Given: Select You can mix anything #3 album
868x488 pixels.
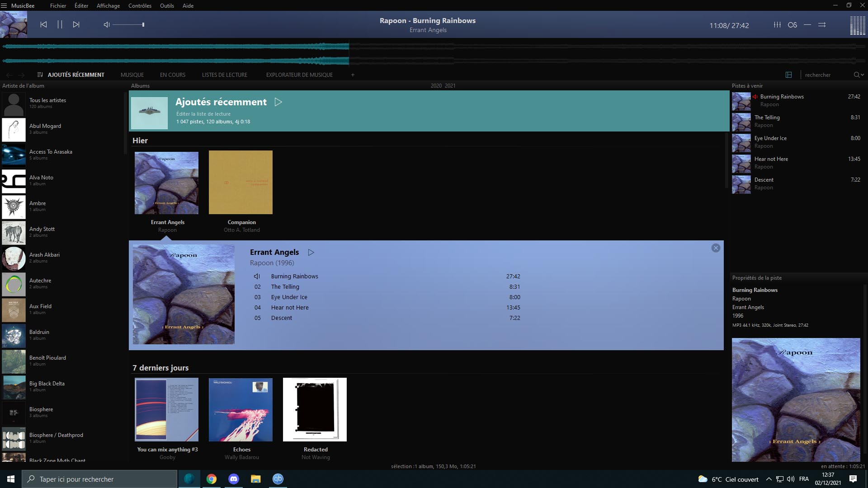Looking at the screenshot, I should tap(166, 410).
